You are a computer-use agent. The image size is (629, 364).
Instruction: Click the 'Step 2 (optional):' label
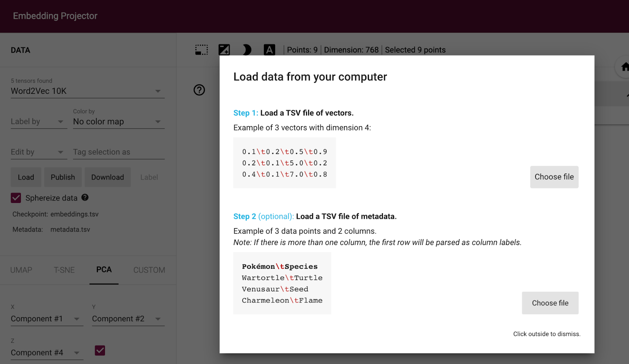263,216
